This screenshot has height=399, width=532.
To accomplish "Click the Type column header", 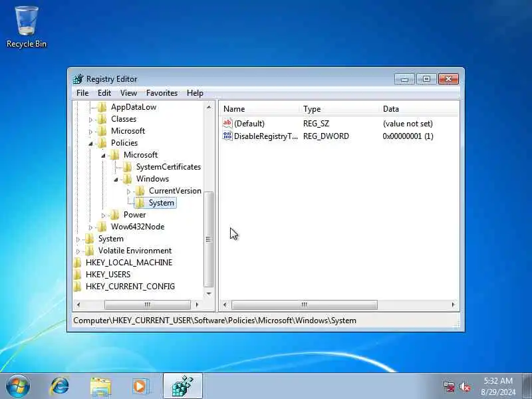I will pos(341,109).
